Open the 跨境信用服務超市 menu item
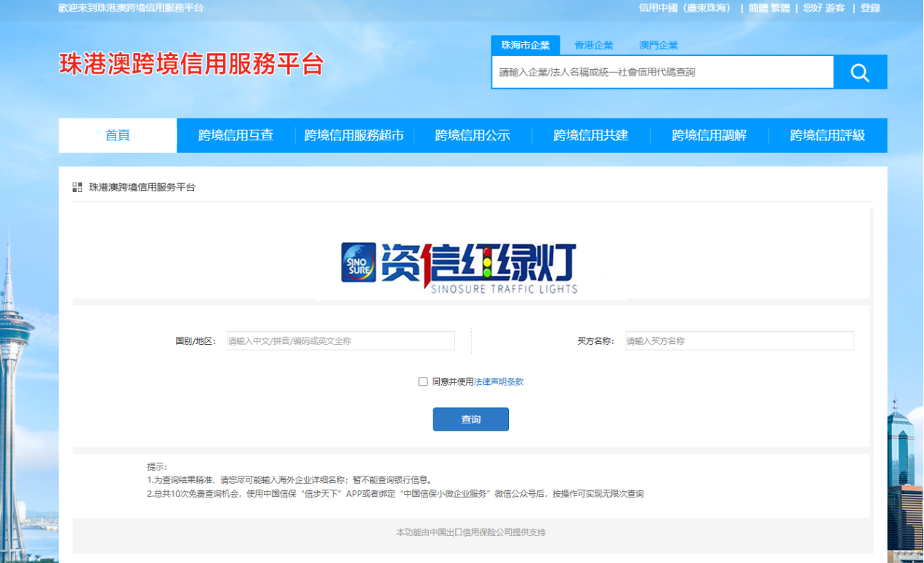The height and width of the screenshot is (563, 924). click(x=352, y=135)
